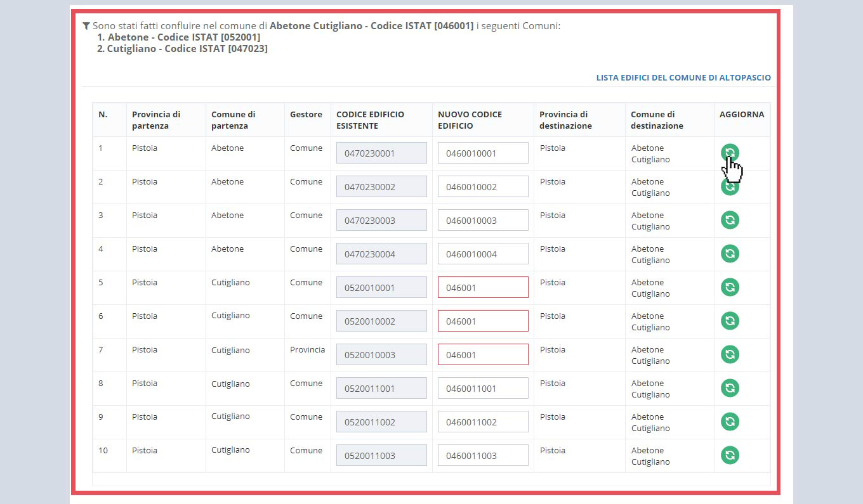This screenshot has width=863, height=504.
Task: Click existing code field 0520011001
Action: pyautogui.click(x=381, y=388)
